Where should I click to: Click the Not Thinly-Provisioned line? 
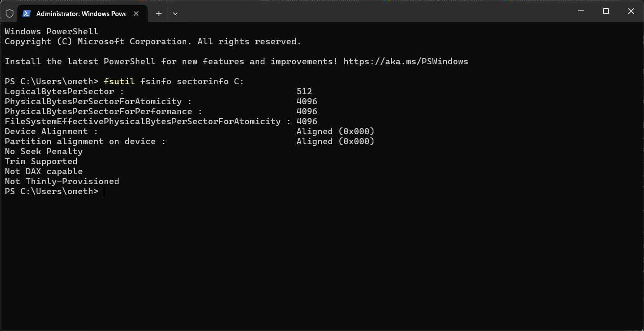[62, 181]
